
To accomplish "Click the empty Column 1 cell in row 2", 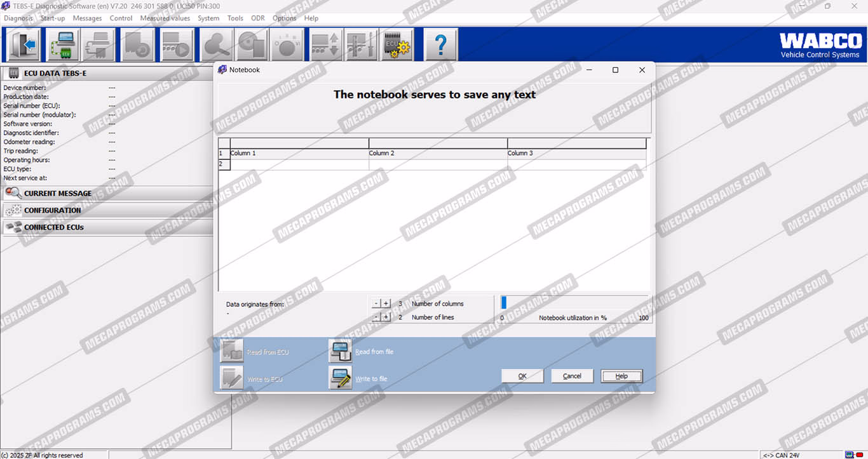I will coord(299,164).
